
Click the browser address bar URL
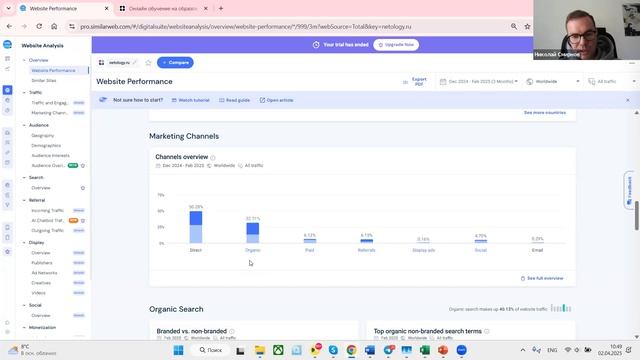(x=245, y=27)
